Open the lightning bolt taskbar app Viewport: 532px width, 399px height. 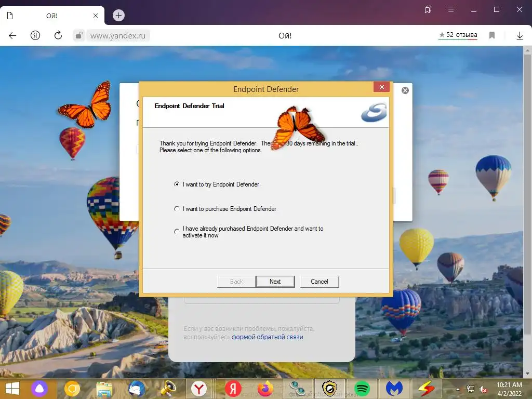[x=426, y=389]
